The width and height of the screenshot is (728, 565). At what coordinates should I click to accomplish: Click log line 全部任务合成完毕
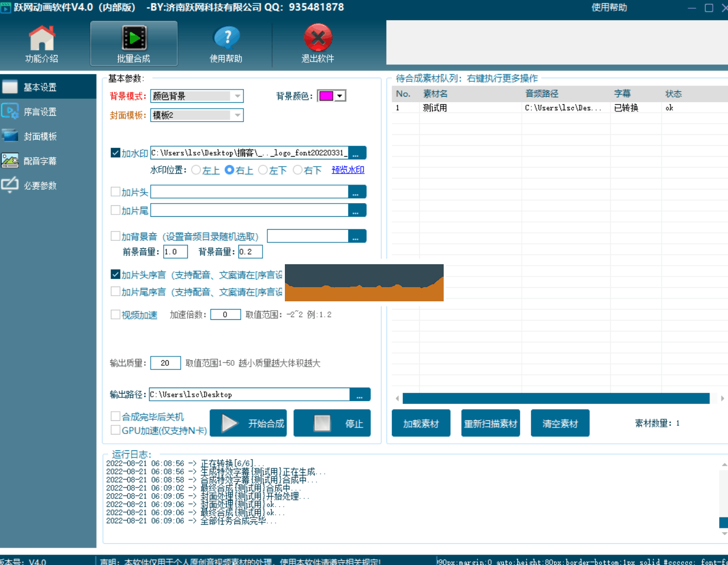(191, 521)
